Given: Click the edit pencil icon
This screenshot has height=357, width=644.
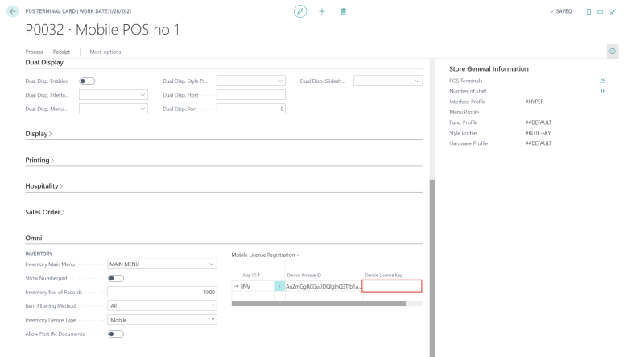Looking at the screenshot, I should coord(300,11).
